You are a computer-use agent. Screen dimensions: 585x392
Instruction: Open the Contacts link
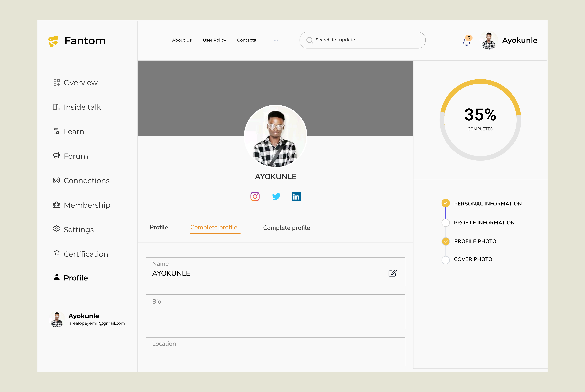tap(246, 40)
